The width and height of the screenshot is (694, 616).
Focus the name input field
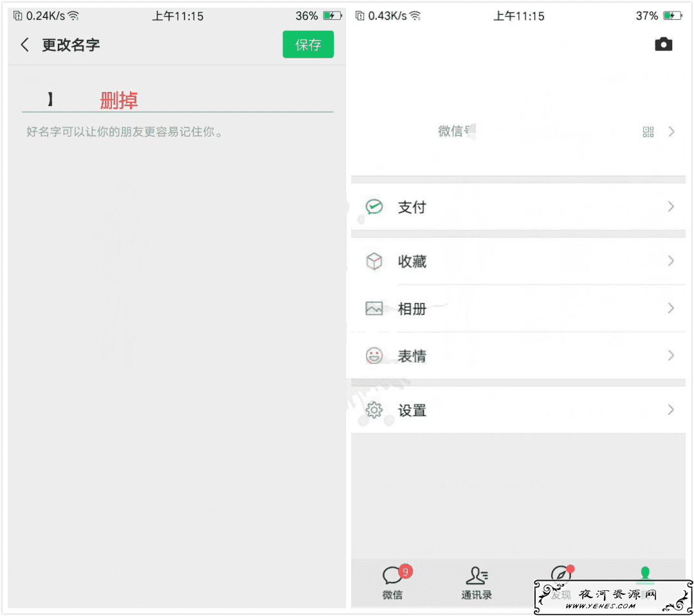(x=178, y=100)
